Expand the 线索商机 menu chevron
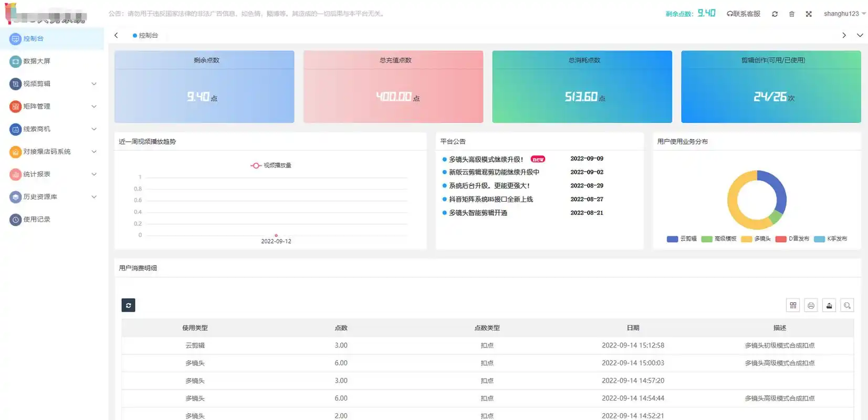 point(94,129)
